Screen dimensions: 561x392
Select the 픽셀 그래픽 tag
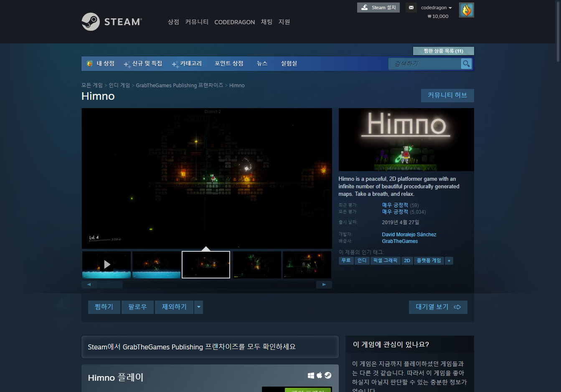point(386,260)
